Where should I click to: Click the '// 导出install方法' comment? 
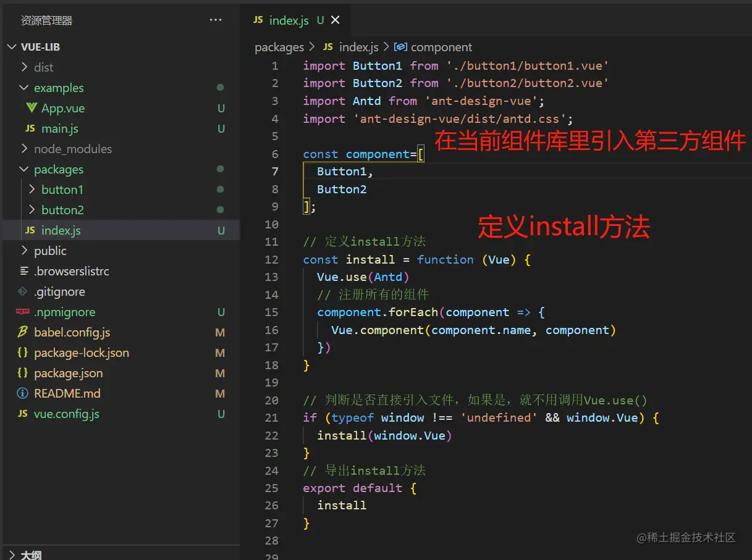(x=364, y=470)
